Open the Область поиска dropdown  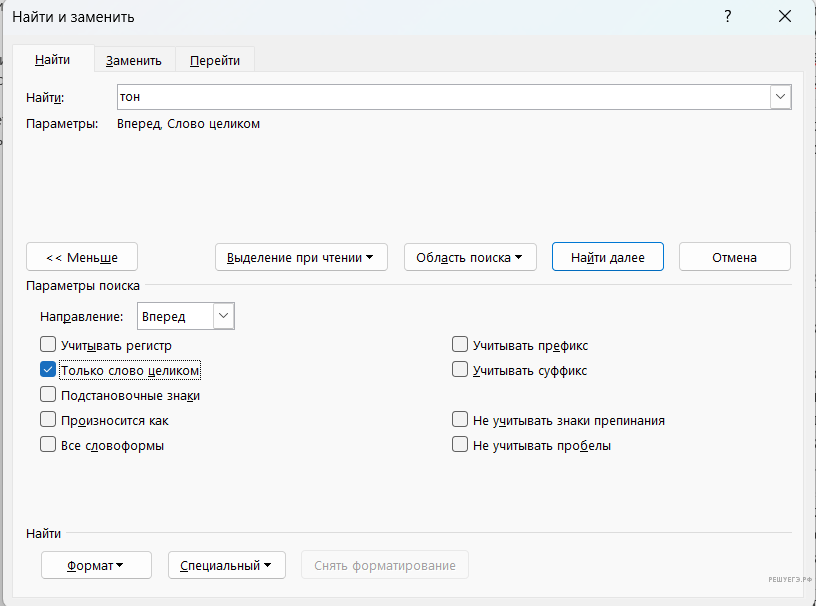(469, 257)
